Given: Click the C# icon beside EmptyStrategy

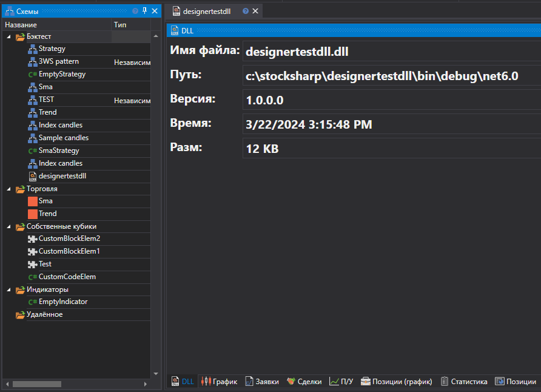Looking at the screenshot, I should coord(32,75).
